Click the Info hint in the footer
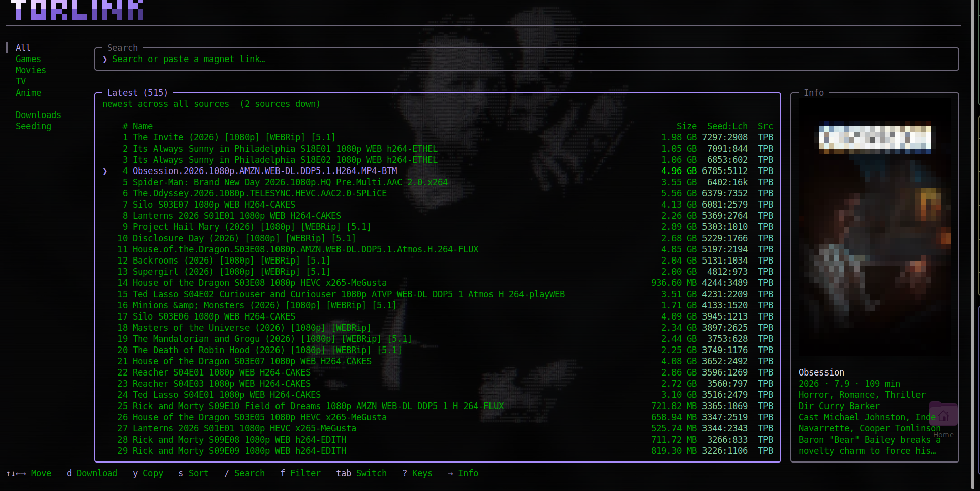The image size is (980, 491). coord(463,473)
